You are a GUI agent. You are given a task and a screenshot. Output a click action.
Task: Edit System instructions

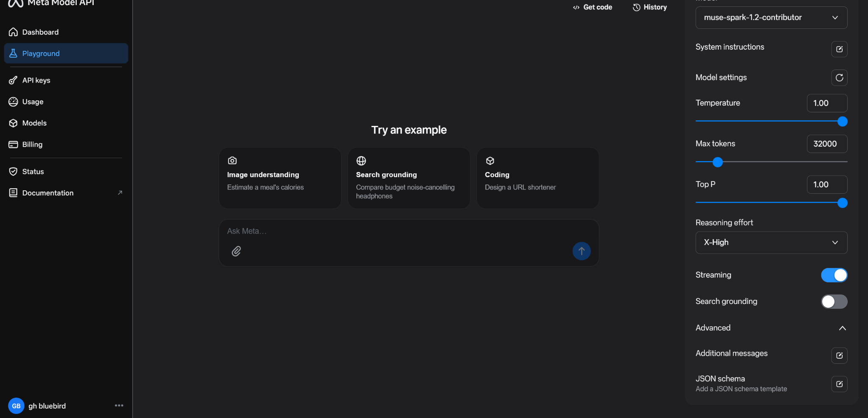(x=839, y=49)
